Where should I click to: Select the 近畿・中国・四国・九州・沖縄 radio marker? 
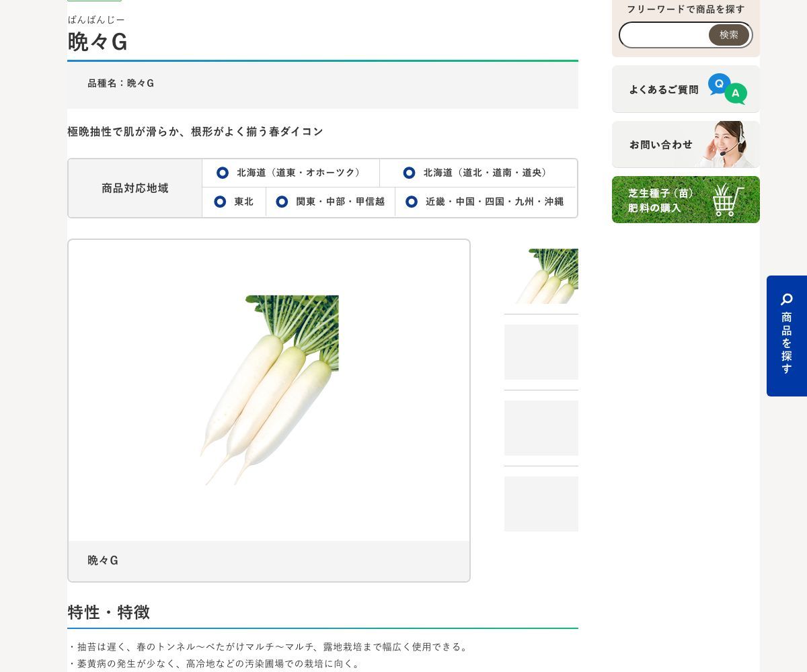click(412, 202)
